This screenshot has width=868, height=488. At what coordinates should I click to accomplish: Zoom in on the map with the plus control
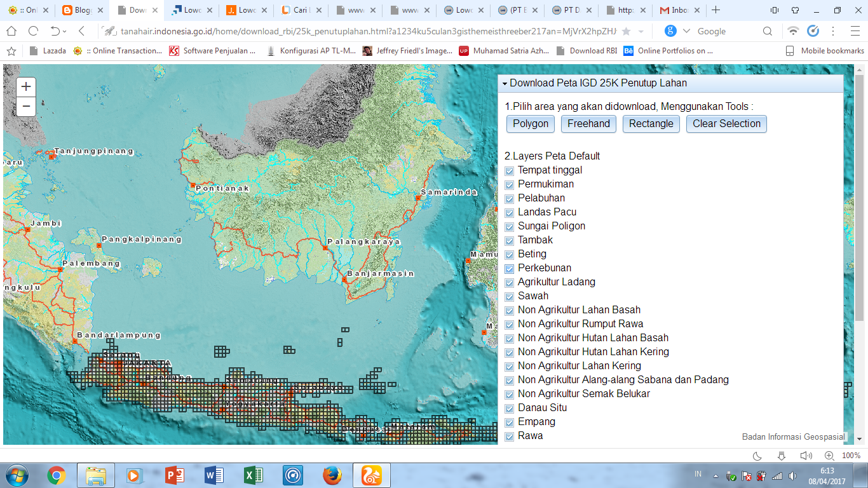pyautogui.click(x=25, y=86)
